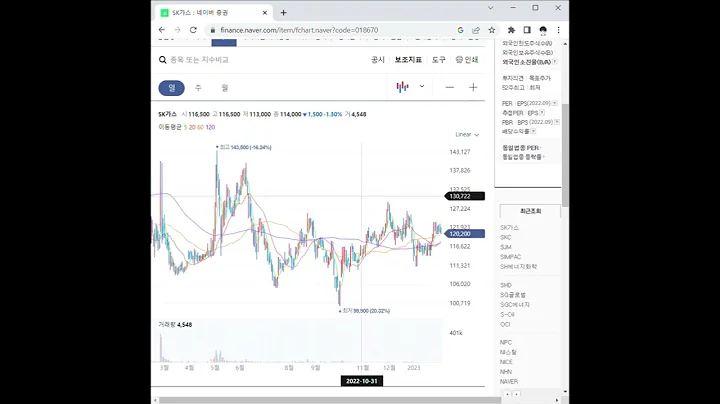Open OCI in recent list
This screenshot has height=404, width=720.
click(505, 325)
